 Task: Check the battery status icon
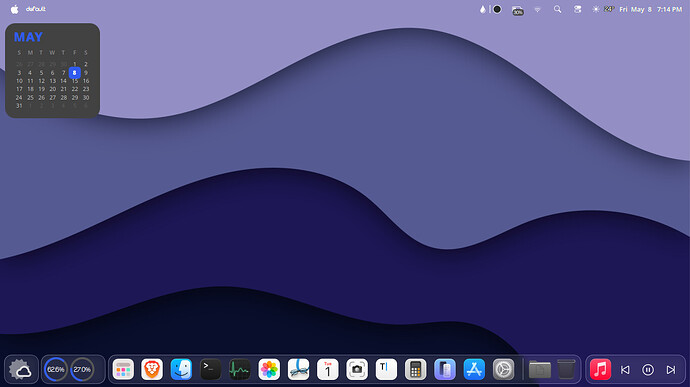(518, 10)
